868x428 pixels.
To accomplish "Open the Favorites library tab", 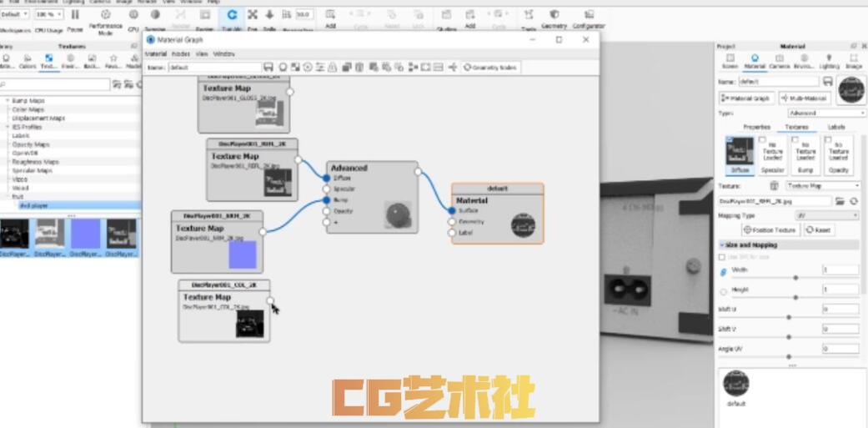I will point(113,62).
